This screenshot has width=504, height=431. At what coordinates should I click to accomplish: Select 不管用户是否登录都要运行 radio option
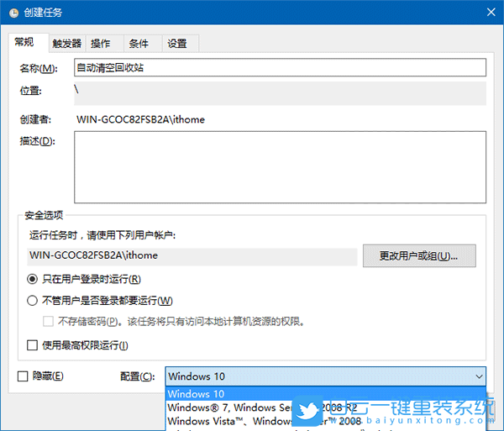coord(32,301)
